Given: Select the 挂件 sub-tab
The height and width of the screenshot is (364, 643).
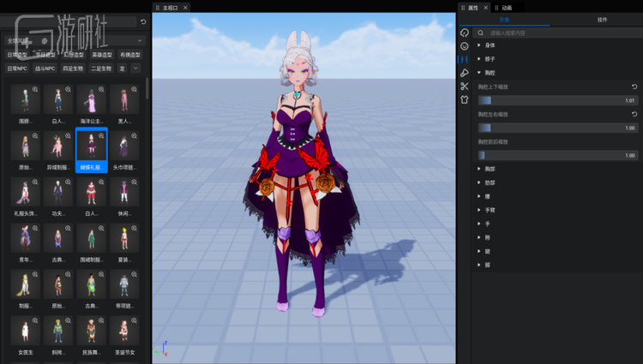Looking at the screenshot, I should 602,20.
